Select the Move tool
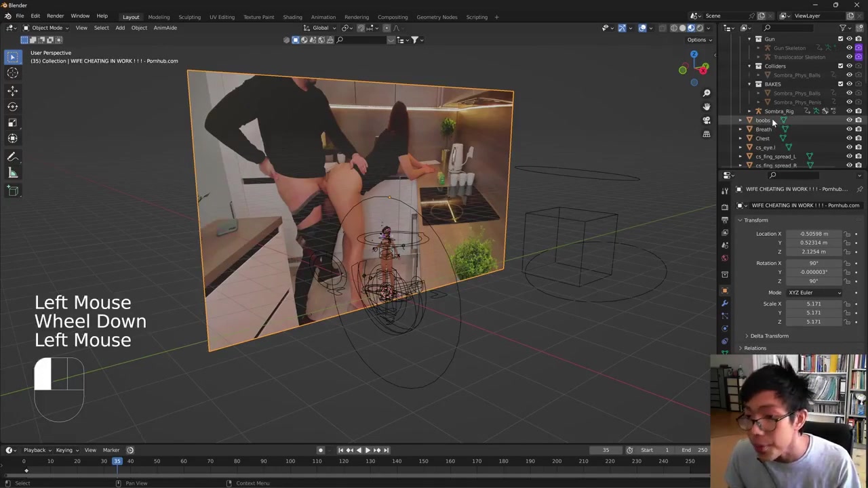Image resolution: width=868 pixels, height=488 pixels. [x=12, y=91]
